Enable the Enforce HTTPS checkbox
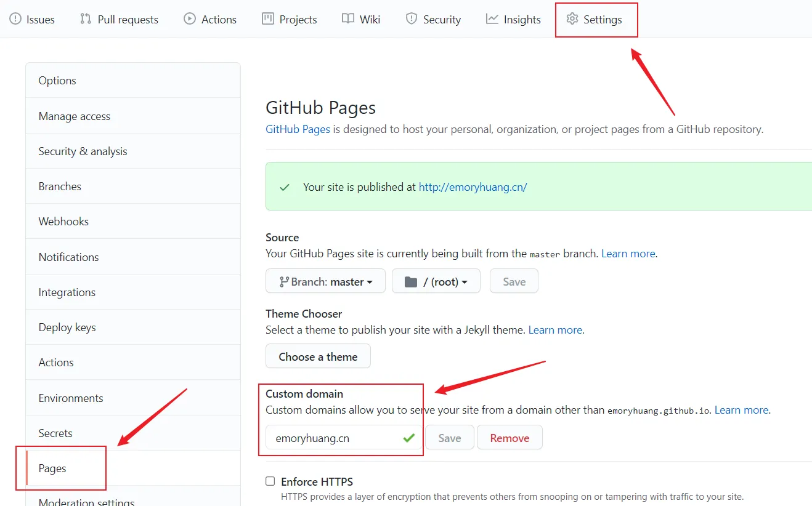The height and width of the screenshot is (506, 812). [x=270, y=481]
